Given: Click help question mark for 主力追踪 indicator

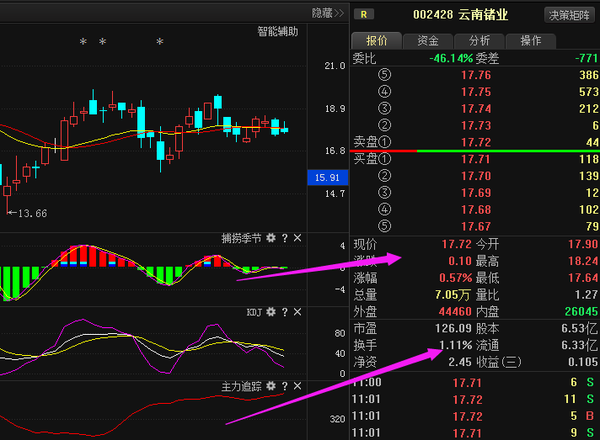Looking at the screenshot, I should [284, 385].
